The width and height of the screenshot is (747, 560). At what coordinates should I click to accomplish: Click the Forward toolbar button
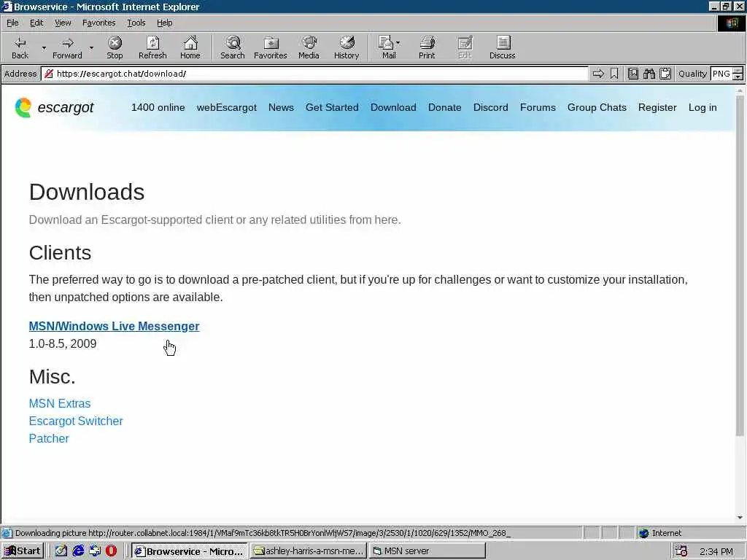pyautogui.click(x=68, y=47)
